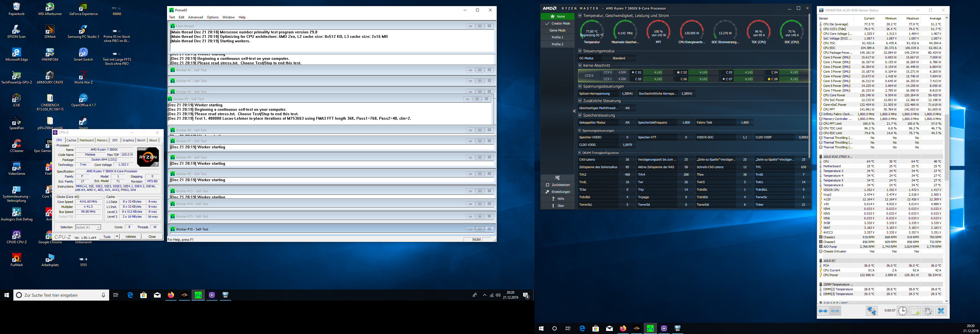This screenshot has height=334, width=980.
Task: Select Ryzen Master Game Mode
Action: (x=557, y=30)
